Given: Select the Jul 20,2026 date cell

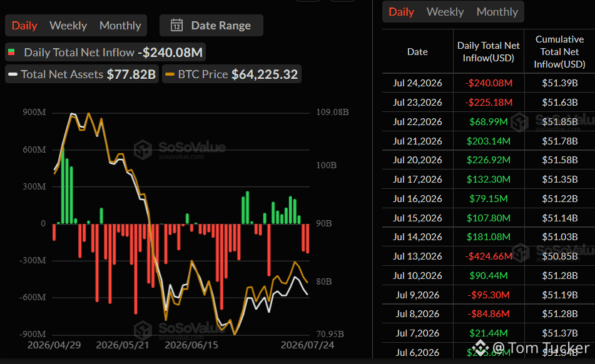Looking at the screenshot, I should tap(417, 159).
